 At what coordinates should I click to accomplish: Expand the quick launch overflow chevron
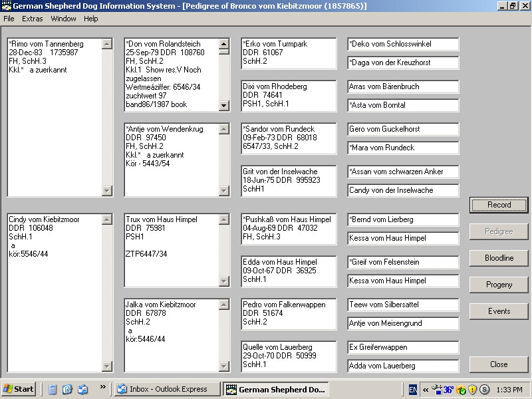point(103,386)
